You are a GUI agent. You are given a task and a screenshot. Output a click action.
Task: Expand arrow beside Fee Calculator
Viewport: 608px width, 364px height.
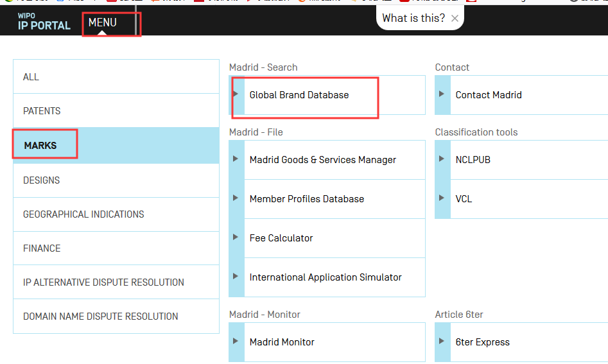[x=236, y=237]
